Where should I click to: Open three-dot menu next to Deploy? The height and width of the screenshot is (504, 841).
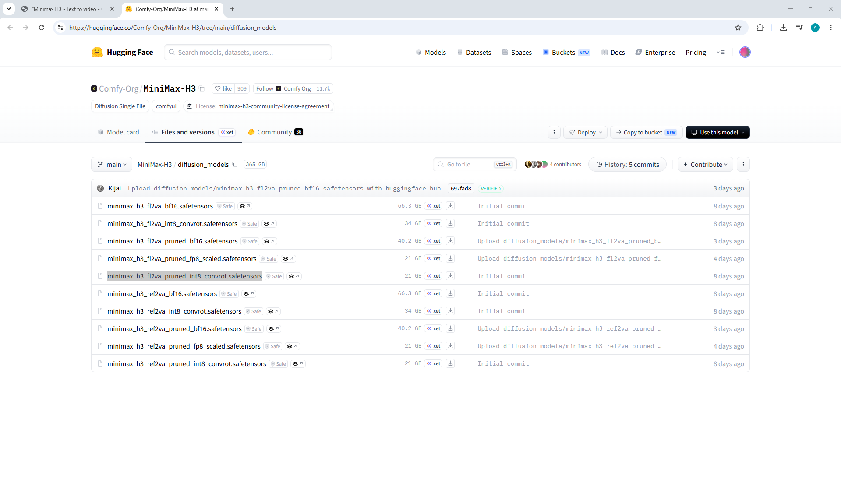554,132
